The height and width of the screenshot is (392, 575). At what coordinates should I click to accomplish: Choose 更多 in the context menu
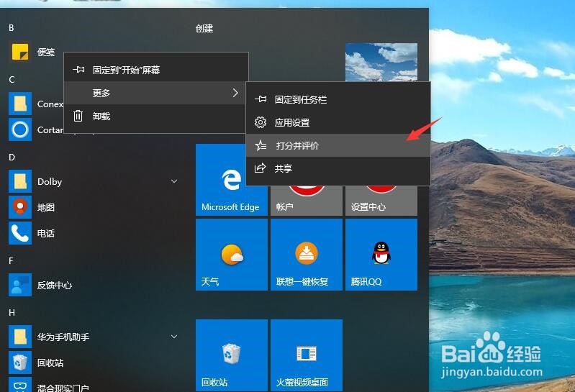pyautogui.click(x=156, y=93)
